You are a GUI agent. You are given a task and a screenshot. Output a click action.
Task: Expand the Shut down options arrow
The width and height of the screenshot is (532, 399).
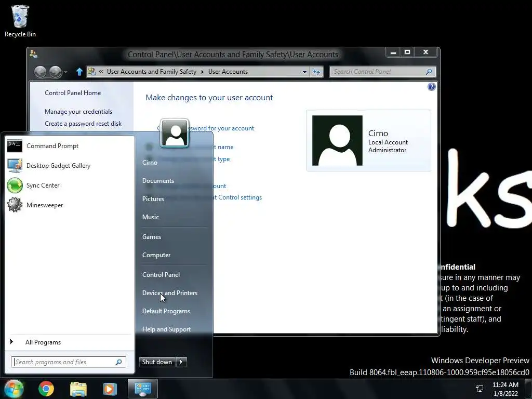pos(181,362)
